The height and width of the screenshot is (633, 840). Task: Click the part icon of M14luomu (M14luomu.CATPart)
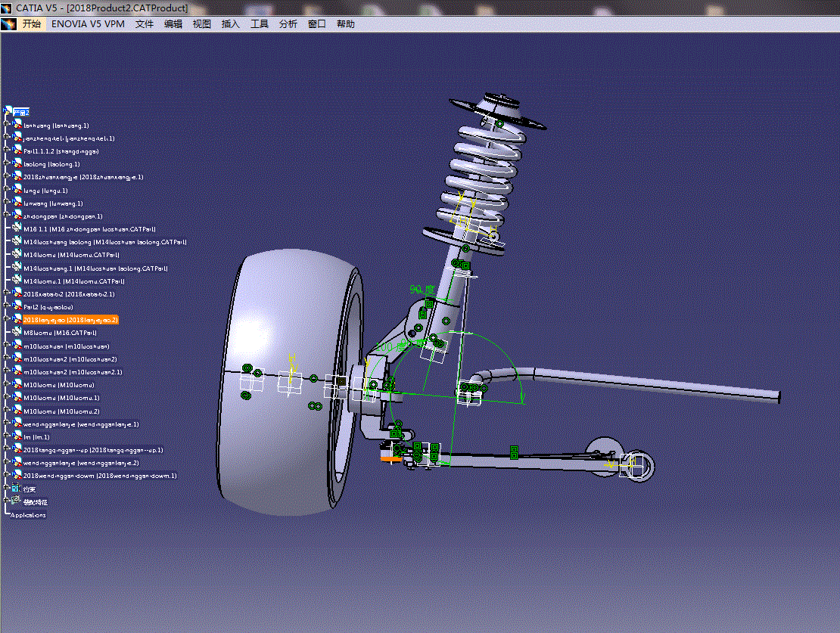[17, 254]
